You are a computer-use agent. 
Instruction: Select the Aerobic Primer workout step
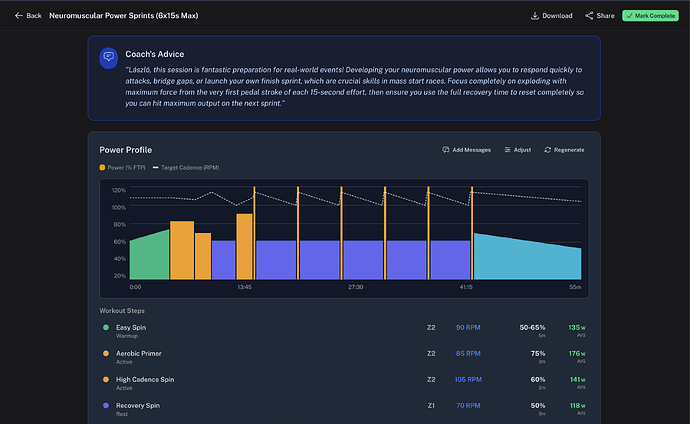(344, 357)
